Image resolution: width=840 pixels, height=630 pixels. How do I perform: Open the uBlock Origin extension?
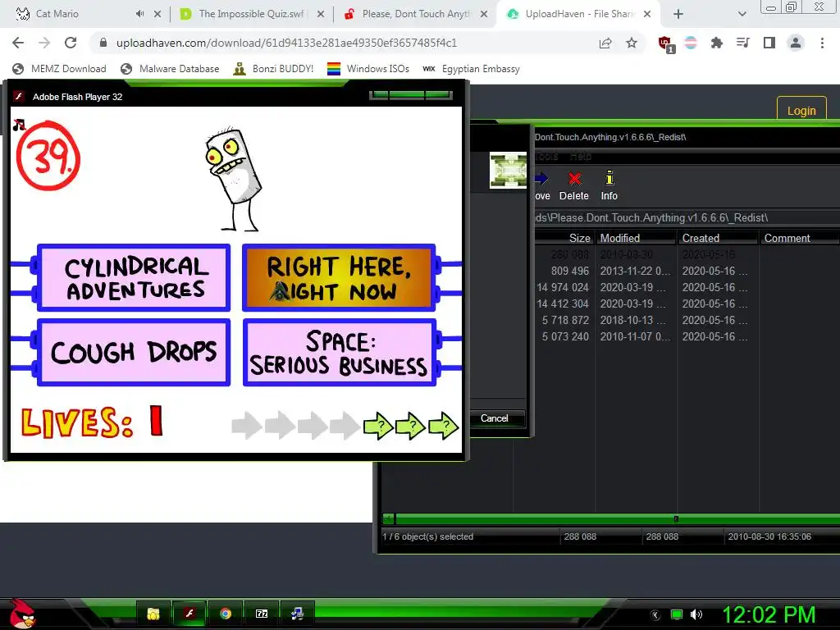point(666,44)
